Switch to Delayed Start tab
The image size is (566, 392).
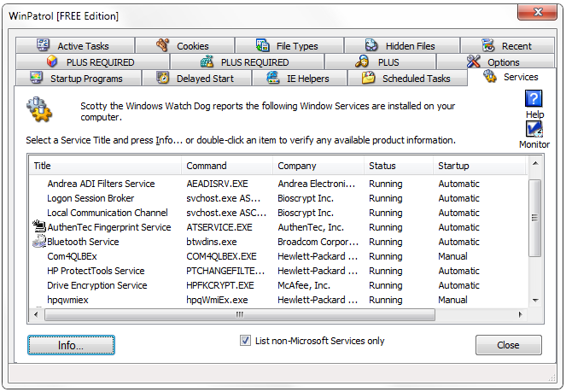[197, 78]
